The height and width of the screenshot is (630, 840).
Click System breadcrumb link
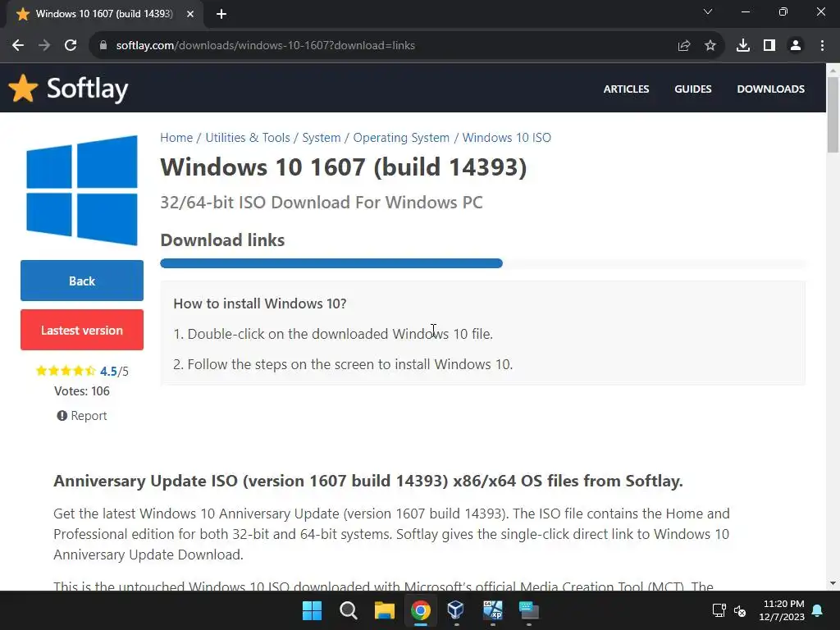pos(322,138)
